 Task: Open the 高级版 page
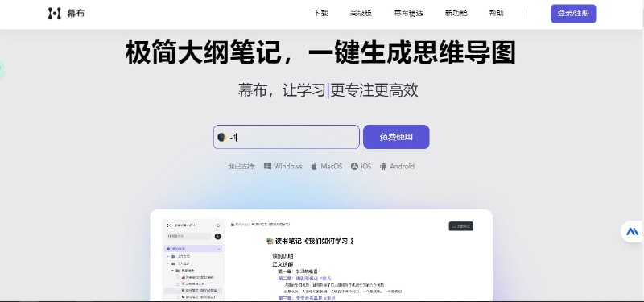(x=361, y=13)
